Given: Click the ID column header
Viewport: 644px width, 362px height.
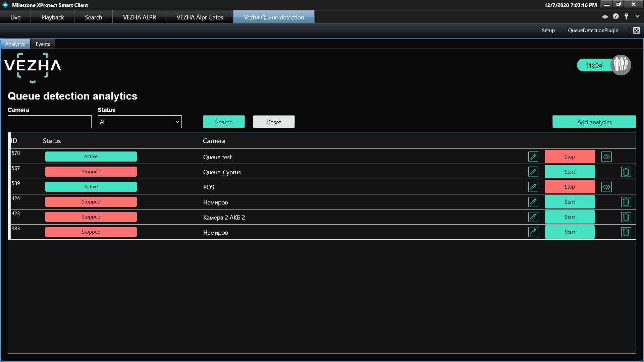Looking at the screenshot, I should (14, 141).
